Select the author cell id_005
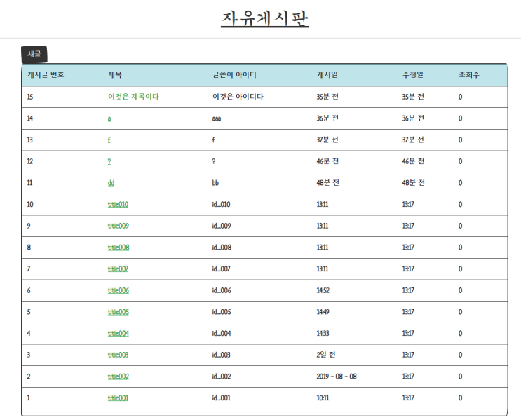The height and width of the screenshot is (420, 521). pos(222,312)
